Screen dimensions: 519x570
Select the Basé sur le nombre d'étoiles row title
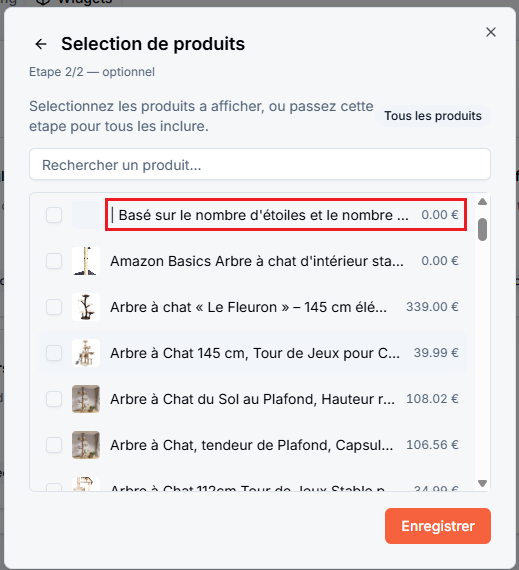coord(263,215)
